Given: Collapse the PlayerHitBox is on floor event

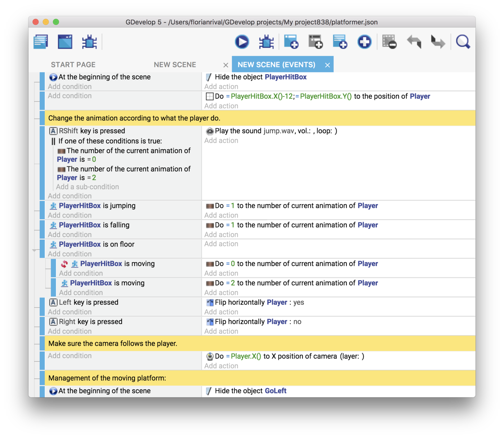Looking at the screenshot, I should (34, 250).
